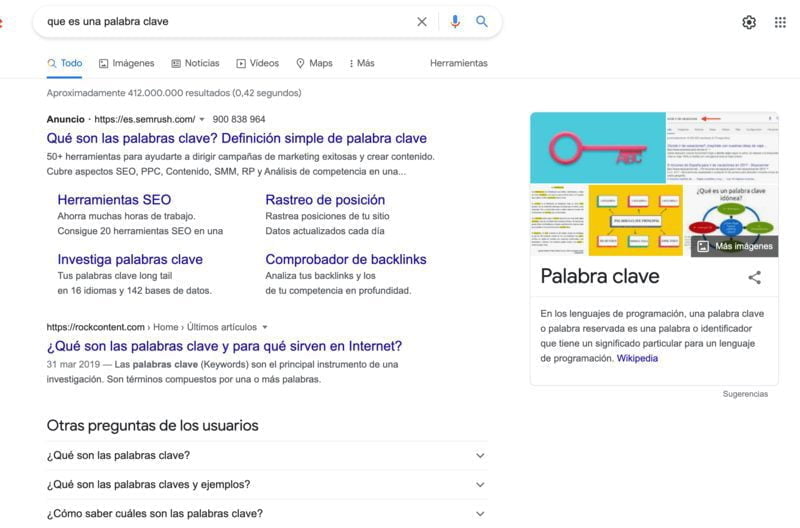Expand question ¿Qué son las palabras clave?
This screenshot has width=800, height=528.
pyautogui.click(x=481, y=456)
